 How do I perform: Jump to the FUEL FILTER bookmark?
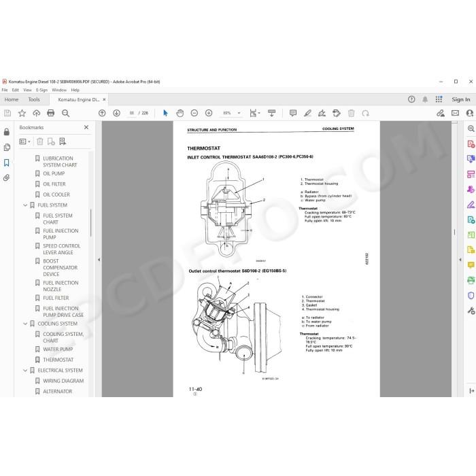(x=56, y=298)
